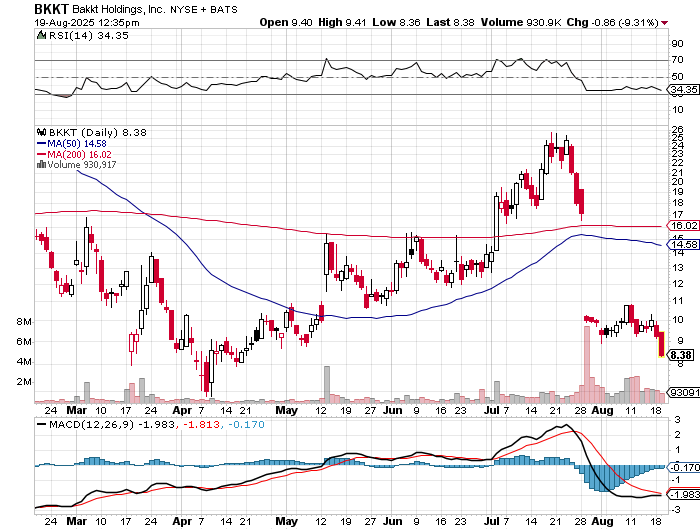
Task: Click the red -1.813 signal value in MACD legend
Action: 200,424
